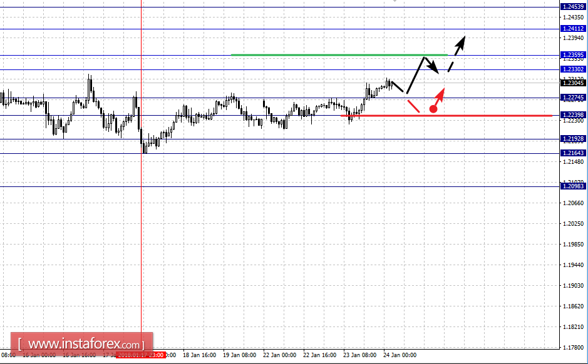Click the red 2018.01.17 23:00 time marker

tap(141, 355)
